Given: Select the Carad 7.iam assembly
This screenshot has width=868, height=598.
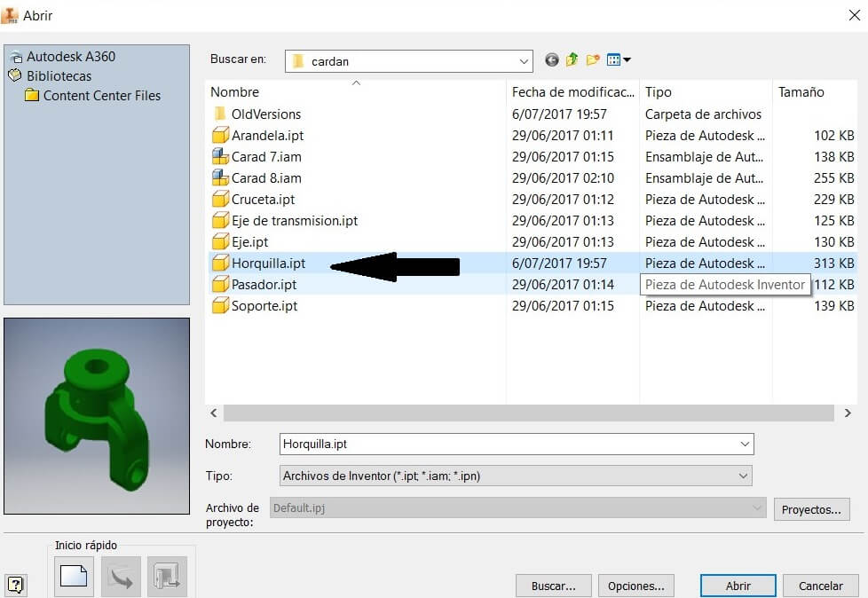Looking at the screenshot, I should coord(256,157).
